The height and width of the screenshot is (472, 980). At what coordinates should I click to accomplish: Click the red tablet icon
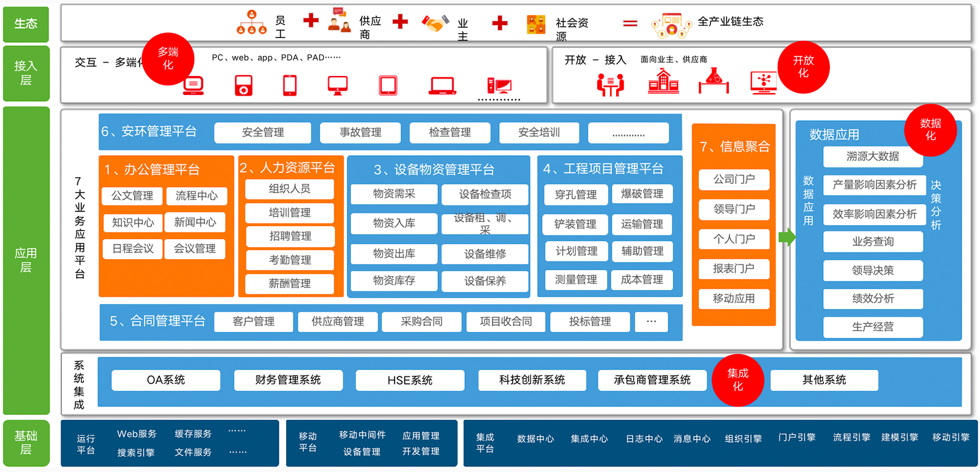388,85
